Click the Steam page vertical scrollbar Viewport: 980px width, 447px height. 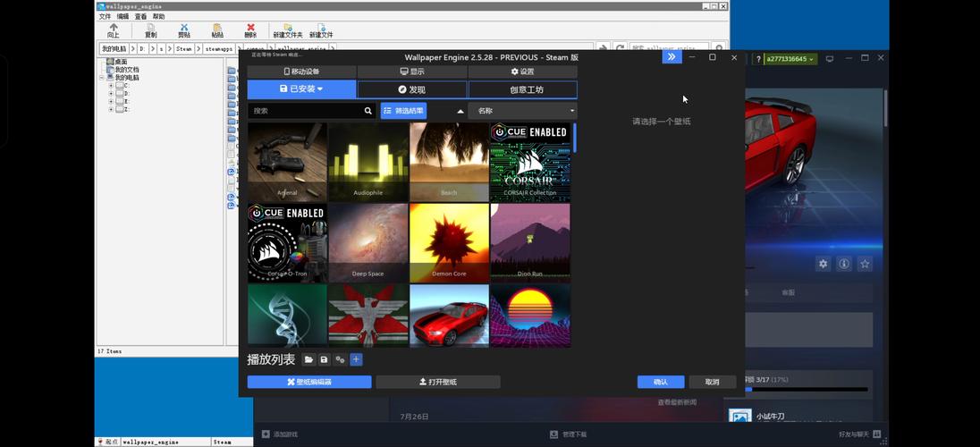point(885,108)
